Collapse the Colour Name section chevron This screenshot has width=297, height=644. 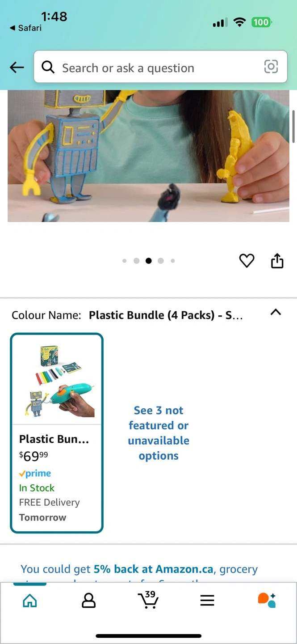(276, 313)
